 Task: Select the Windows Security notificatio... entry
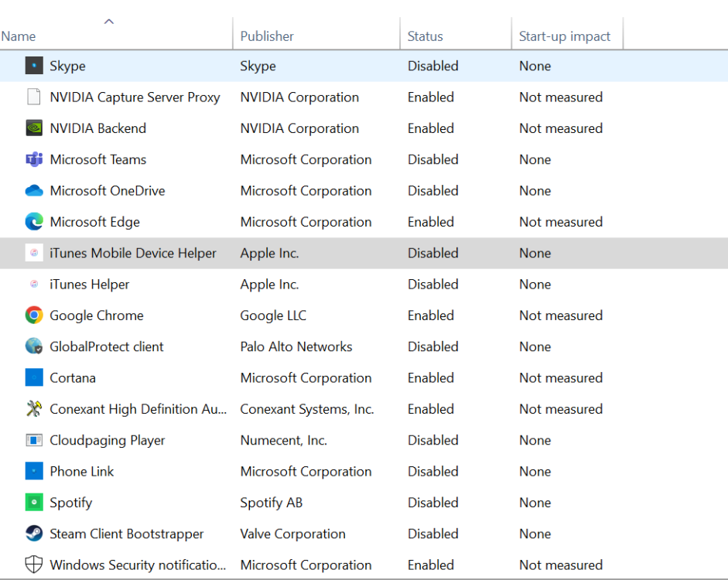coord(138,565)
